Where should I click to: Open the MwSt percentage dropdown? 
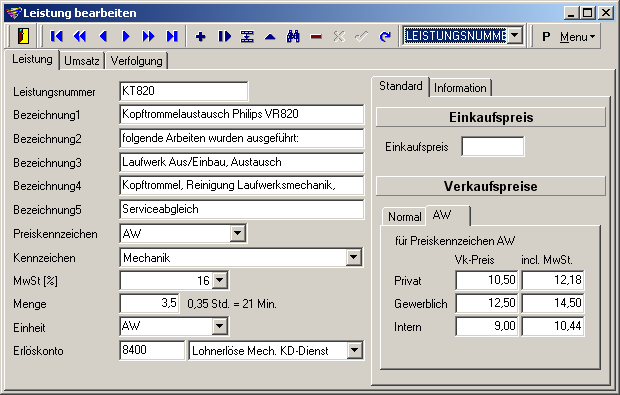(220, 280)
